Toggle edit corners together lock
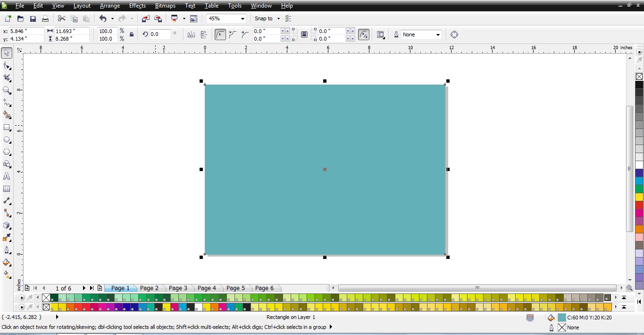The image size is (644, 335). tap(304, 34)
